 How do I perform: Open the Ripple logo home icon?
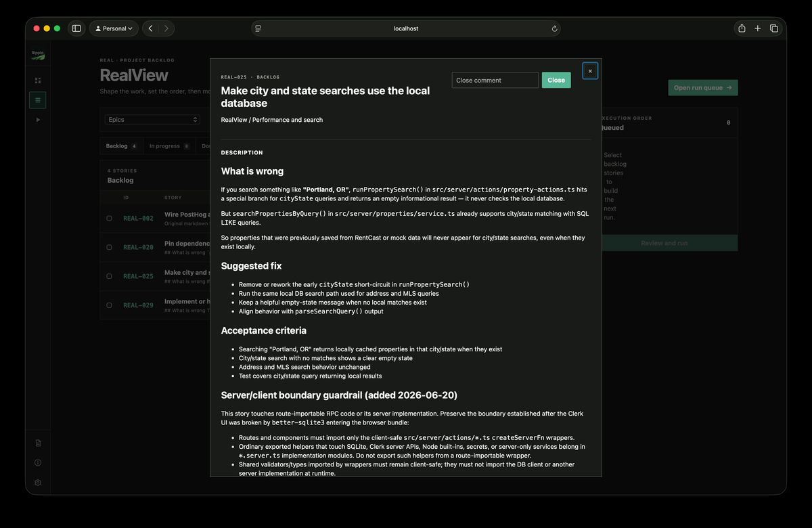click(38, 56)
